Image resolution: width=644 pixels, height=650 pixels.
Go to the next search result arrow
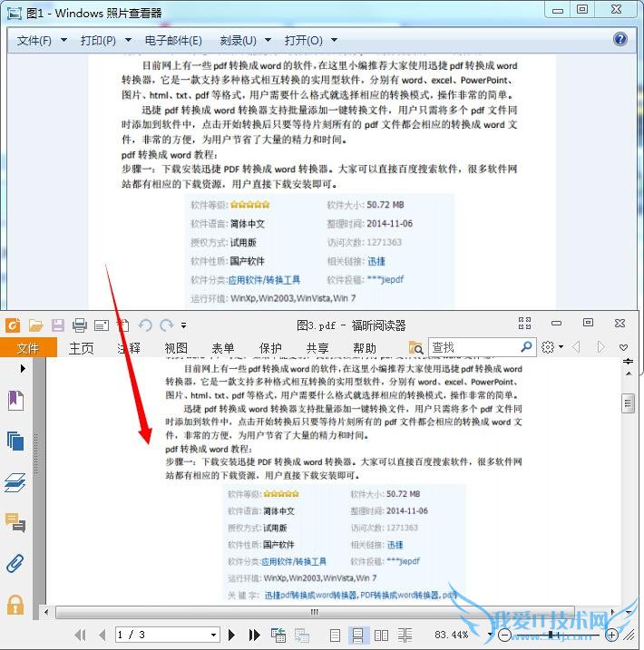coord(600,346)
